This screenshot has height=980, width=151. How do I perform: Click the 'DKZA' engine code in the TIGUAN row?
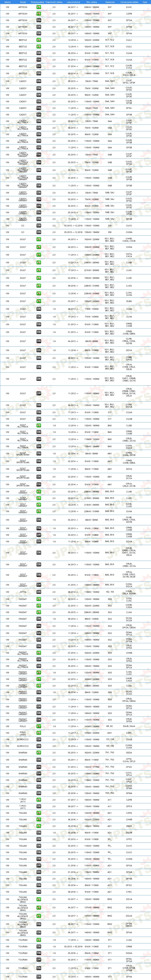pyautogui.click(x=129, y=826)
